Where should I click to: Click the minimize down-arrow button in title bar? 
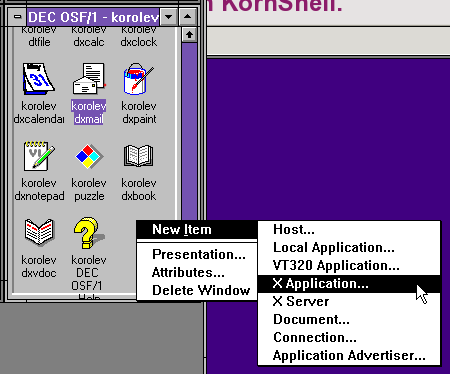point(169,17)
